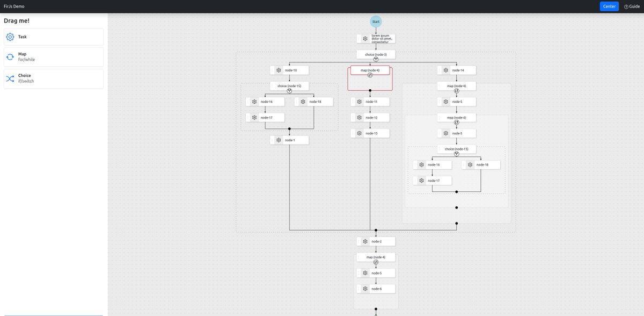644x316 pixels.
Task: Open the Guide link
Action: [632, 6]
